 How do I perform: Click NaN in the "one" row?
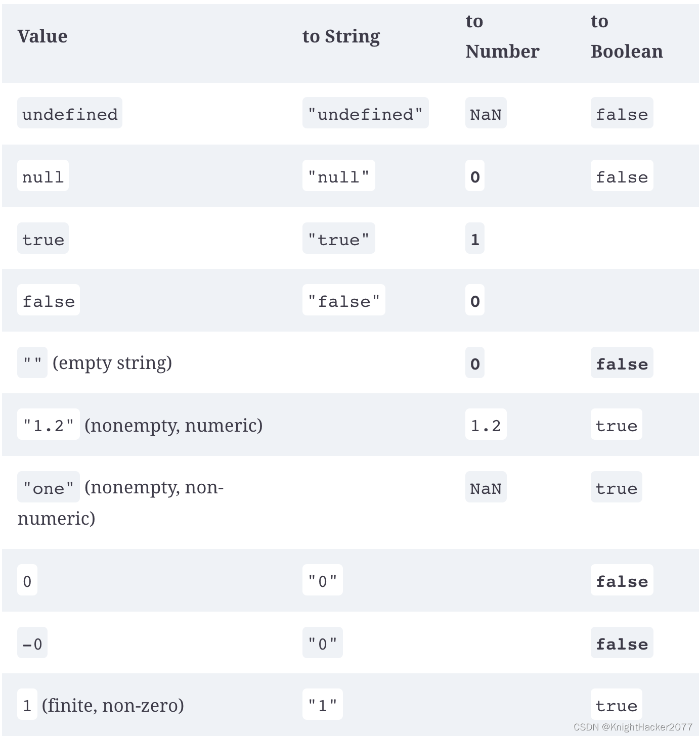coord(486,487)
